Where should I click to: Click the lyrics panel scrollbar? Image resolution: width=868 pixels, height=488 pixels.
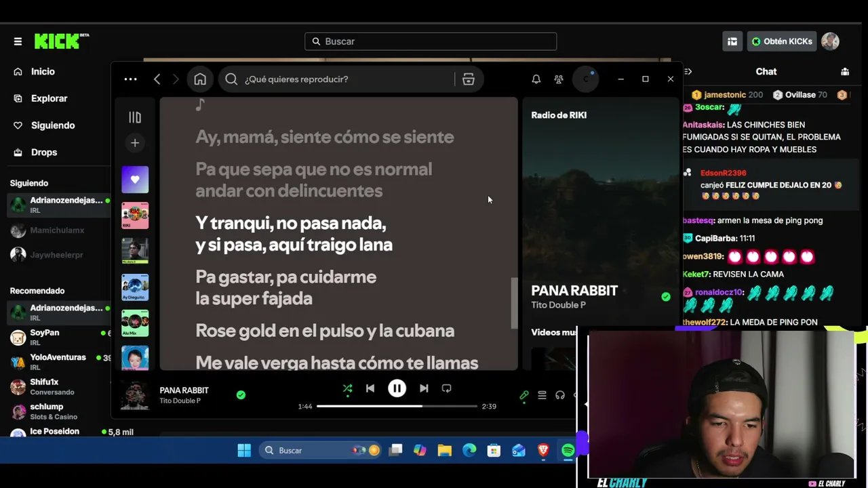pos(514,303)
